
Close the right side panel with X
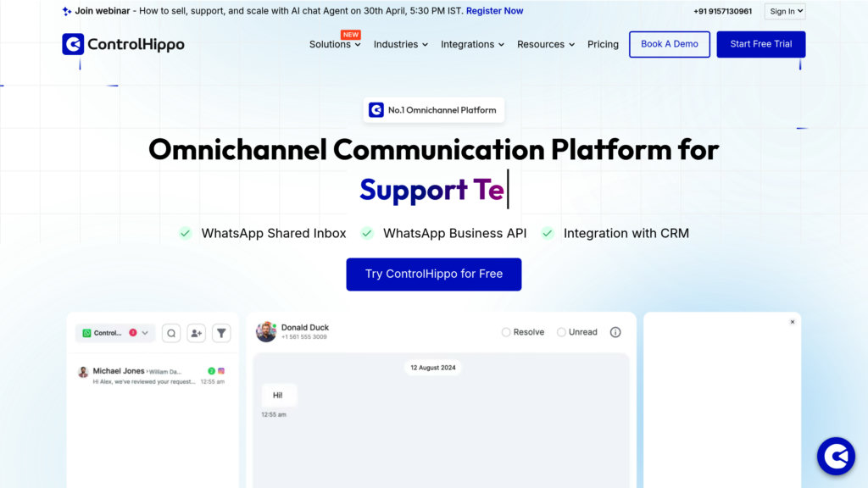tap(793, 322)
